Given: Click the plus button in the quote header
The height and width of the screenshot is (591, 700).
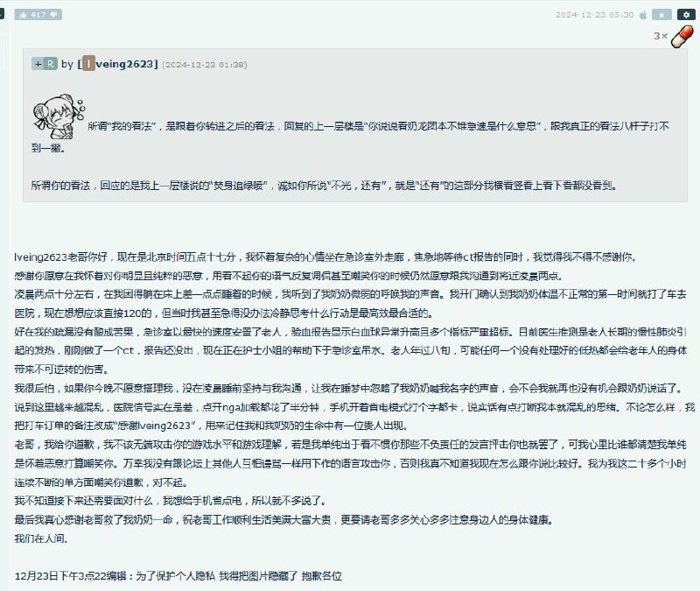Looking at the screenshot, I should [x=38, y=64].
